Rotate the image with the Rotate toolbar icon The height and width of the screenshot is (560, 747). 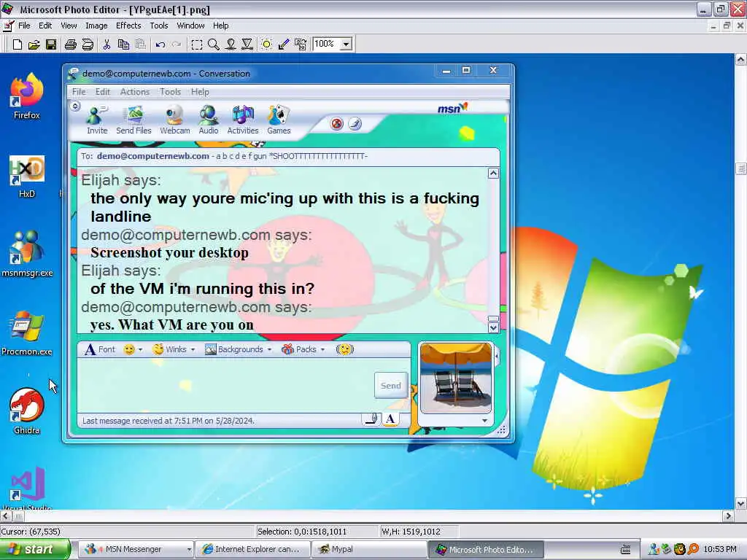click(300, 44)
